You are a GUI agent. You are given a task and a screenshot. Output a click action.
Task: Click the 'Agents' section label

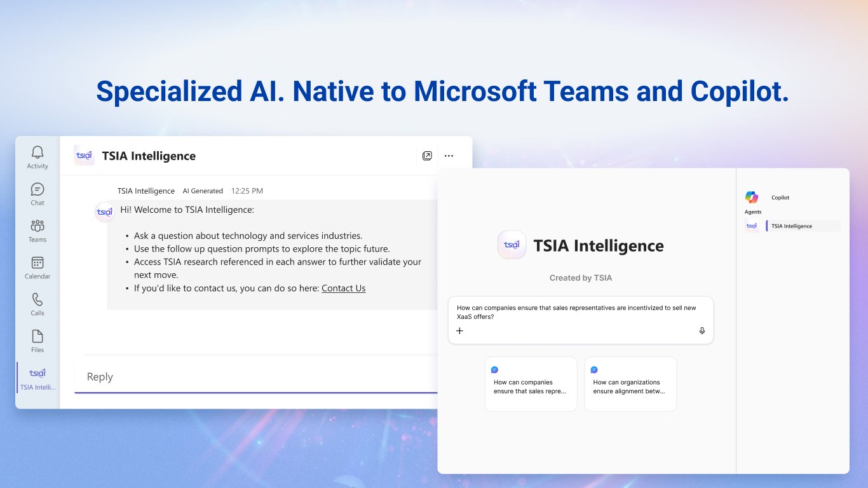[x=753, y=212]
